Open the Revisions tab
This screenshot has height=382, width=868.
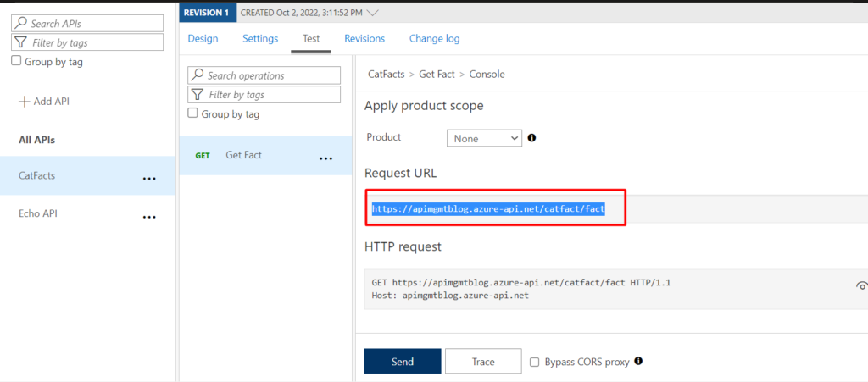[364, 39]
